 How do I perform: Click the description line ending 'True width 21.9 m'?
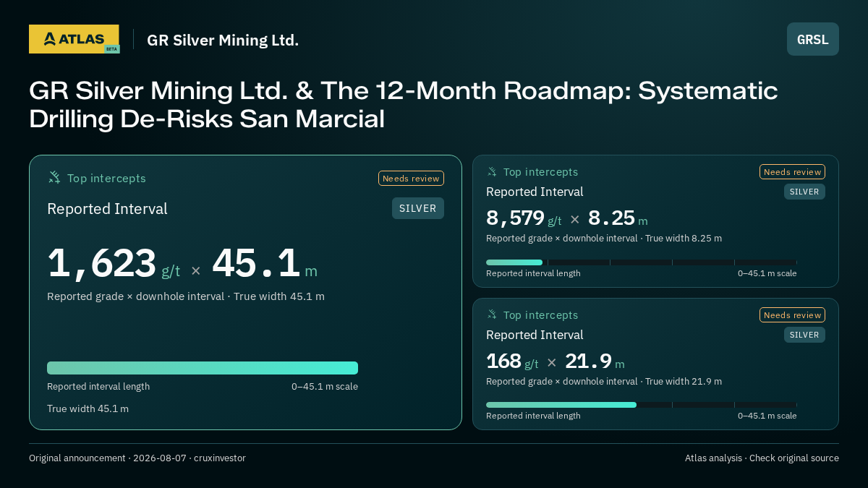[x=604, y=382]
